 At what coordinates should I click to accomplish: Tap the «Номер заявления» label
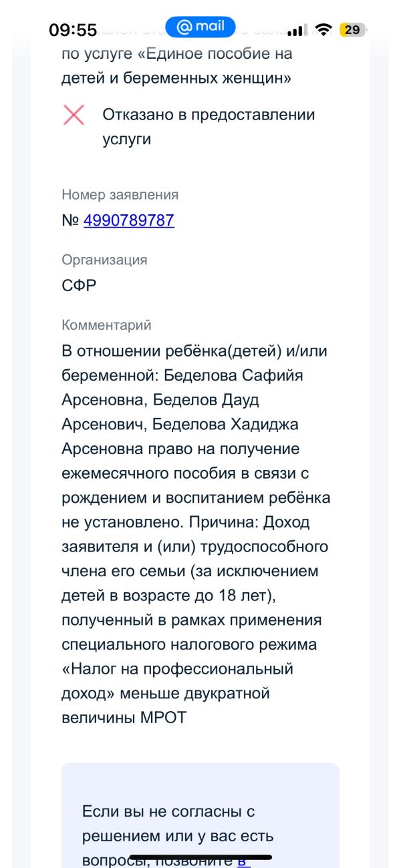(x=120, y=195)
